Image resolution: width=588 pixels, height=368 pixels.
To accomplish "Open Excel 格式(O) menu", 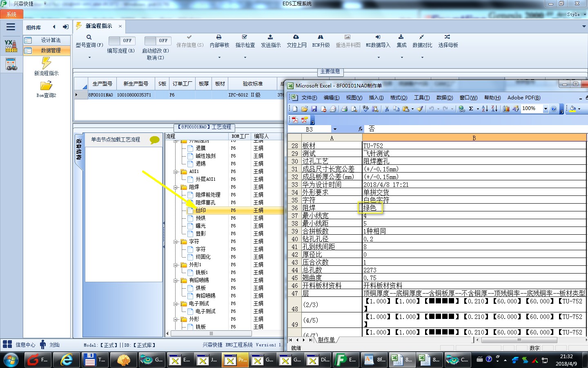I will (x=399, y=98).
